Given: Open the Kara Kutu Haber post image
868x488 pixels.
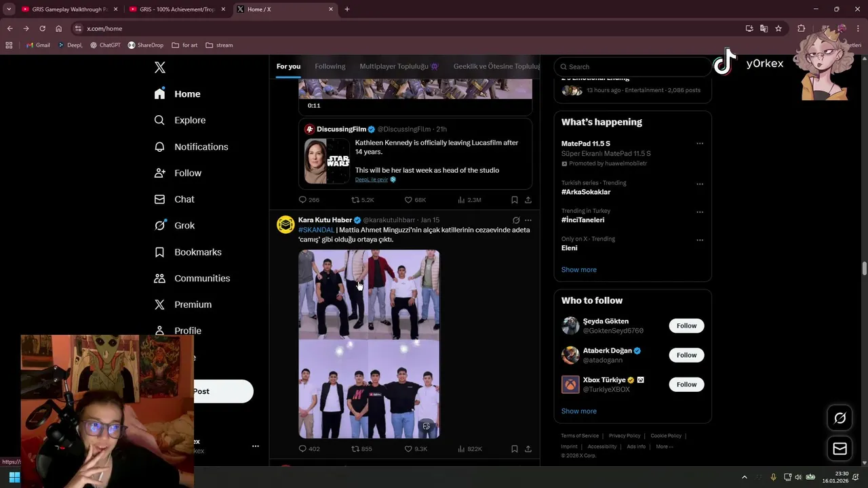Looking at the screenshot, I should coord(369,344).
